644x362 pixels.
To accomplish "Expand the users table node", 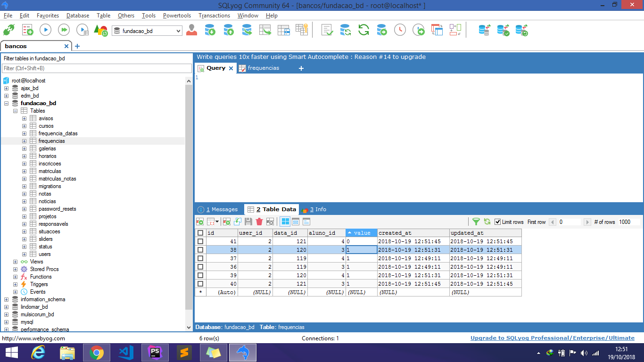I will click(x=24, y=254).
